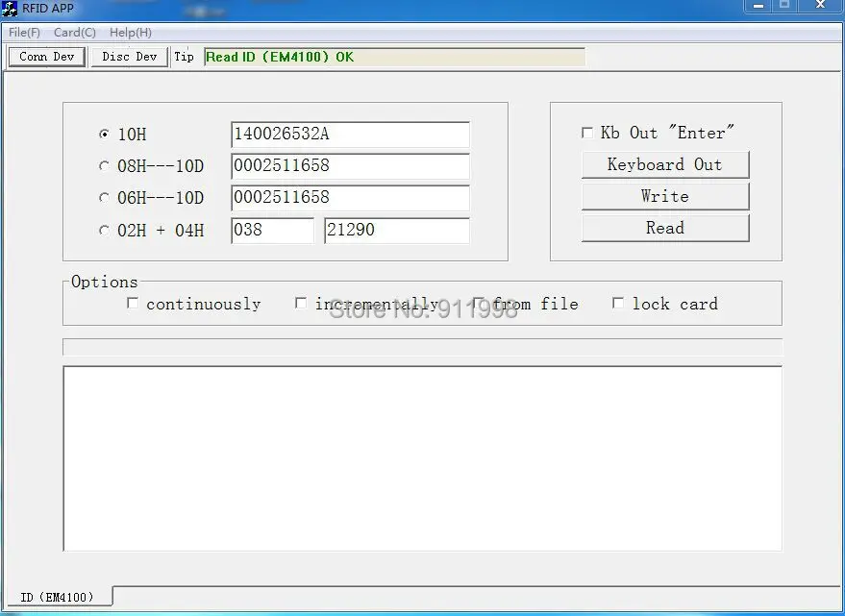This screenshot has height=616, width=845.
Task: Select the 02H + 04H format
Action: click(104, 230)
